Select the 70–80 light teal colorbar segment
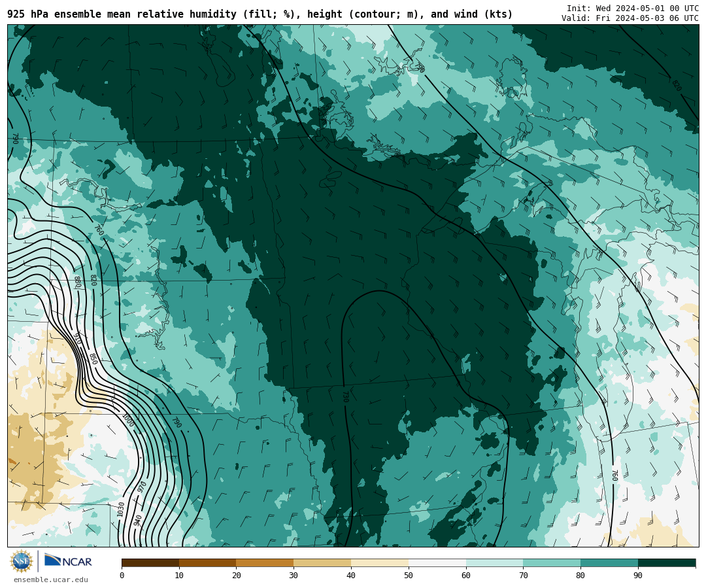The image size is (706, 588). (552, 562)
